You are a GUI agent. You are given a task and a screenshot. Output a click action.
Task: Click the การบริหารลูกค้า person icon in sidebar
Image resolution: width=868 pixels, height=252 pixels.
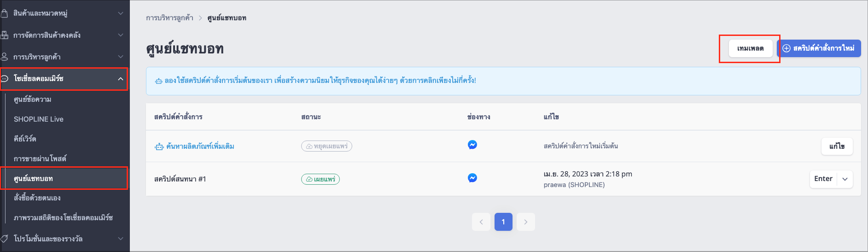[x=5, y=57]
